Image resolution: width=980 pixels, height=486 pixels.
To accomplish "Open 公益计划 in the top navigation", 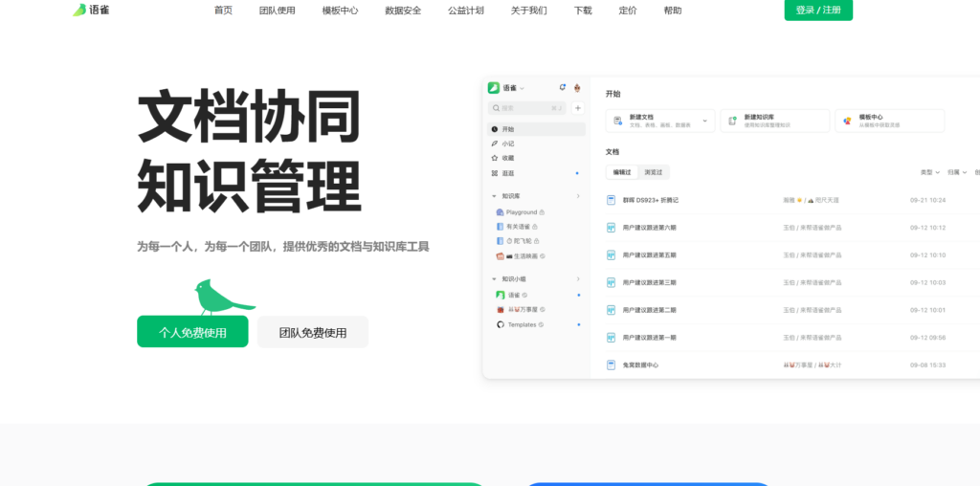I will (x=466, y=10).
